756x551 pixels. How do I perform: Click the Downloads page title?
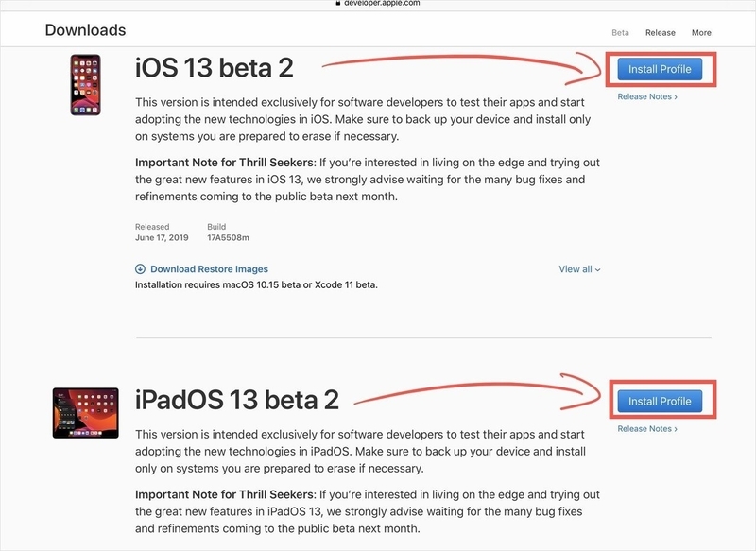pos(85,30)
